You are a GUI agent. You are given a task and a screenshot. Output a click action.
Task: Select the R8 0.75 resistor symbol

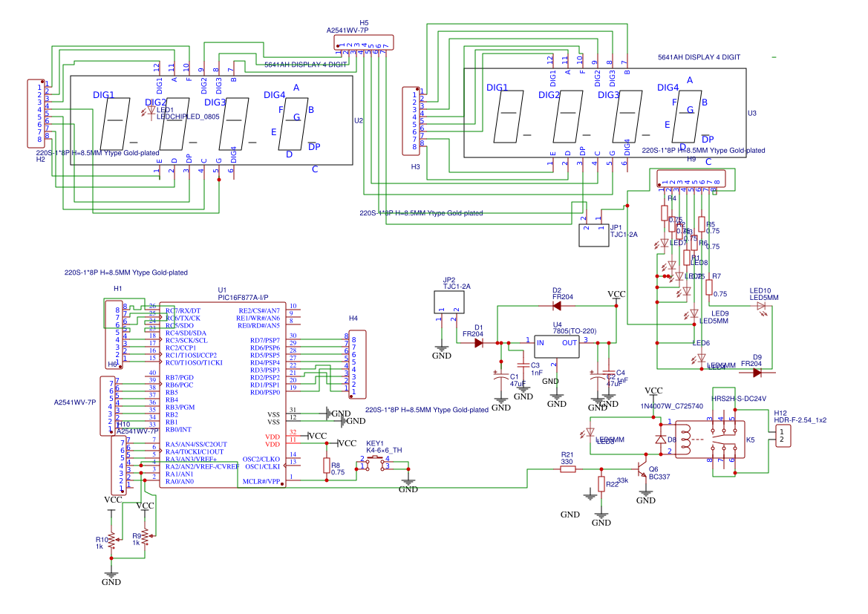click(327, 466)
